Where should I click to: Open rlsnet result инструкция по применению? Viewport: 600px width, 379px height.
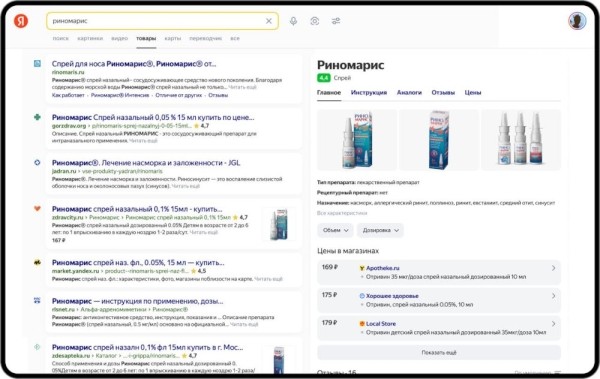click(137, 301)
